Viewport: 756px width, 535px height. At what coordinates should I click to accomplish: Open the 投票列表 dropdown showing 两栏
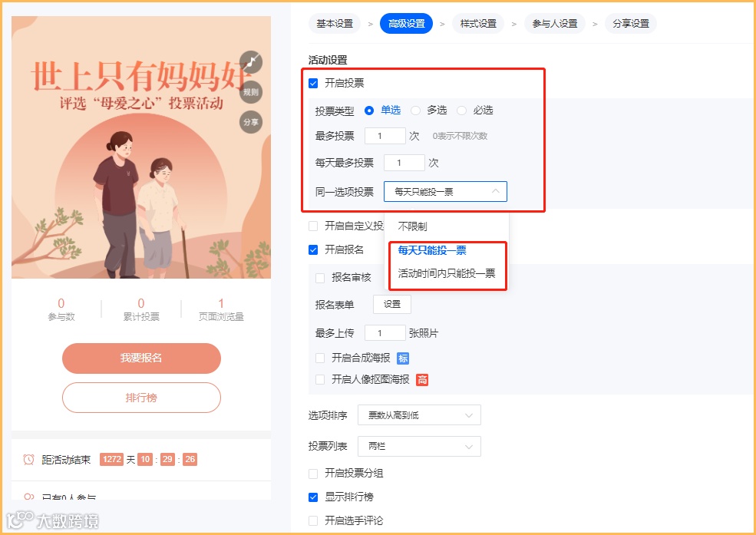420,446
